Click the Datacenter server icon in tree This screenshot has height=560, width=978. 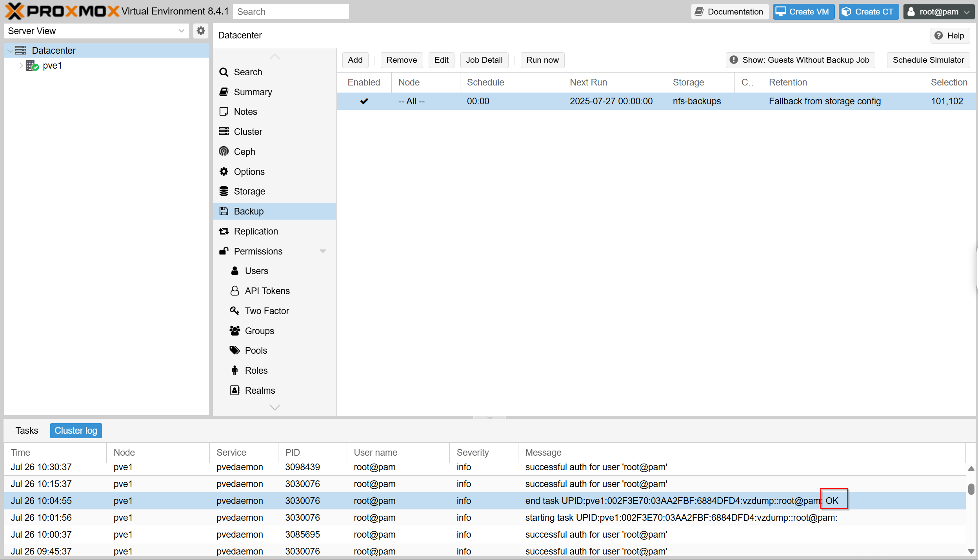click(x=20, y=50)
